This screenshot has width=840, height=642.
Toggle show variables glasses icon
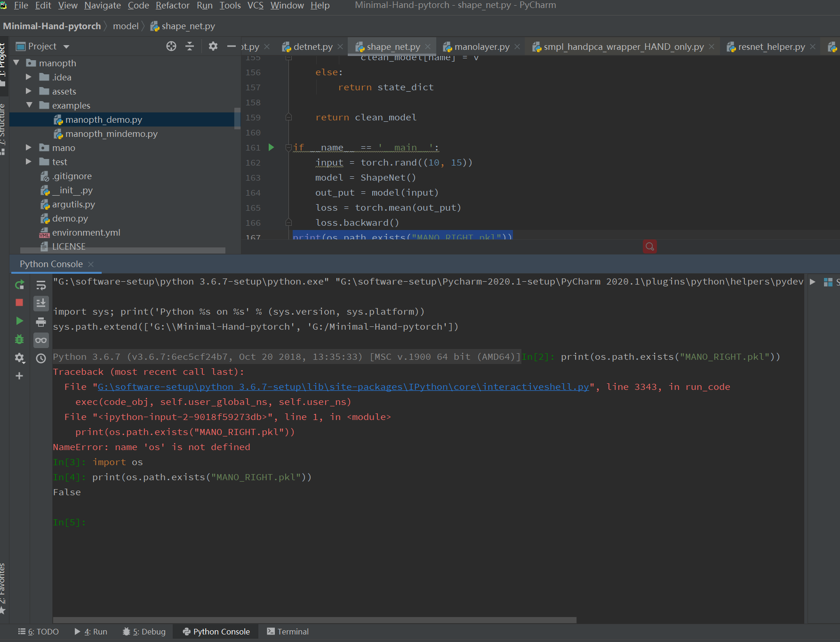(41, 340)
